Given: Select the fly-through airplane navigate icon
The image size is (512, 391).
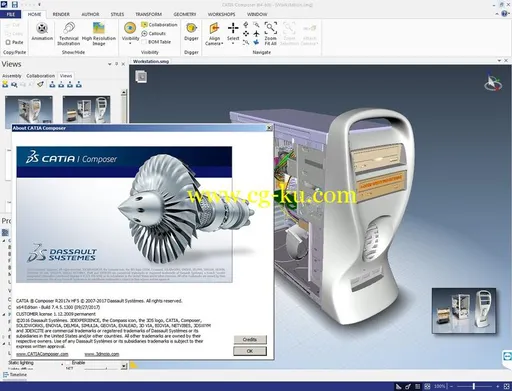Looking at the screenshot, I should [x=256, y=34].
